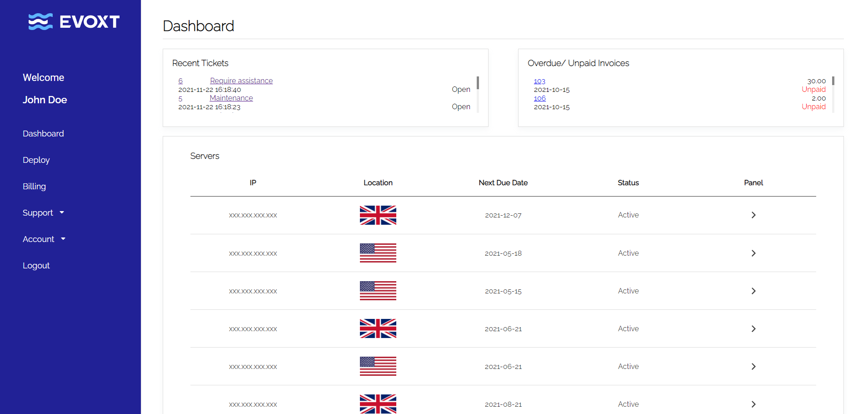Open the Deploy page

pos(36,160)
